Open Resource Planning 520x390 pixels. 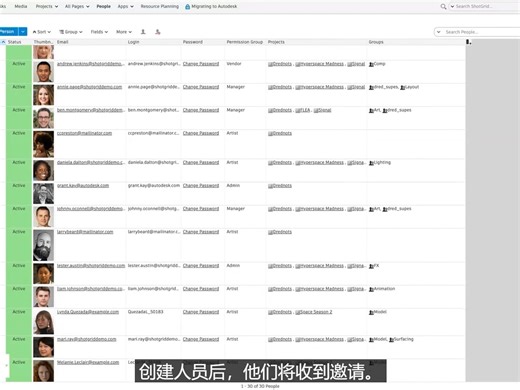[x=159, y=6]
